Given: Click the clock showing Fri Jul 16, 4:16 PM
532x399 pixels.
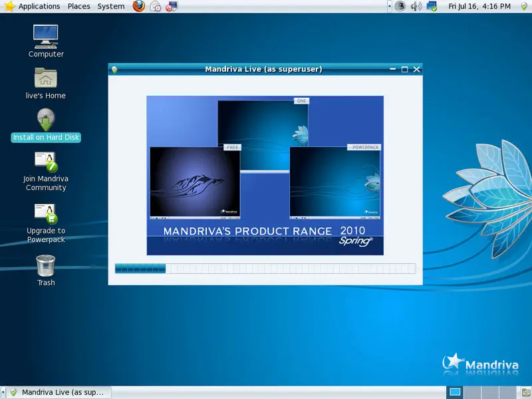Looking at the screenshot, I should (x=479, y=6).
